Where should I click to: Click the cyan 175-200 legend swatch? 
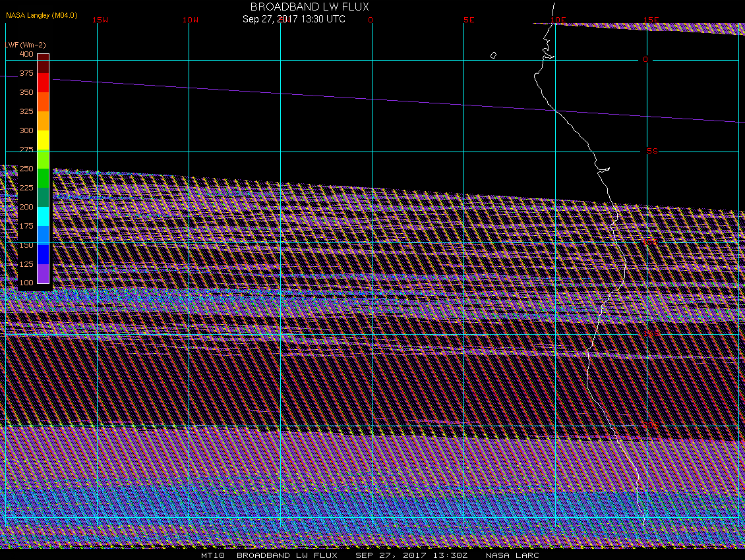[x=44, y=216]
